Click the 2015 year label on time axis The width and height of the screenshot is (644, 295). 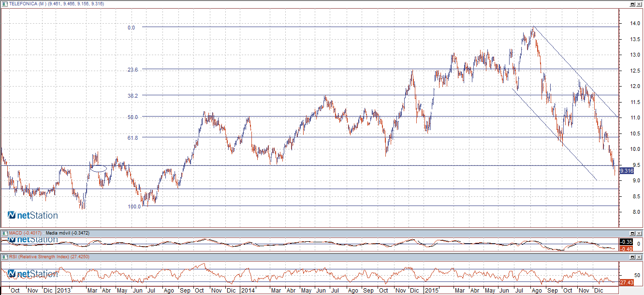tap(431, 291)
